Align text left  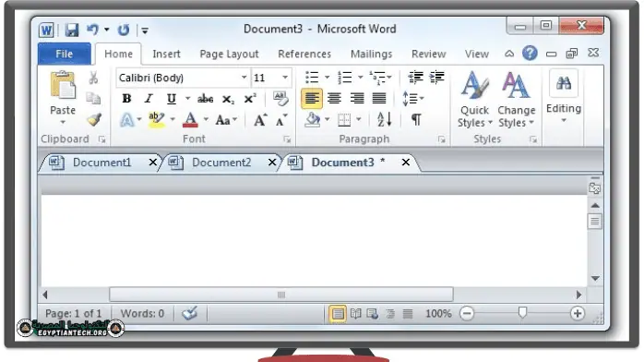coord(312,99)
